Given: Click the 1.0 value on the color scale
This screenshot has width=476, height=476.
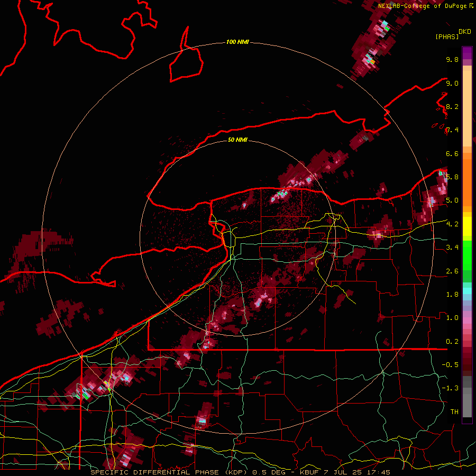Looking at the screenshot, I should point(452,318).
